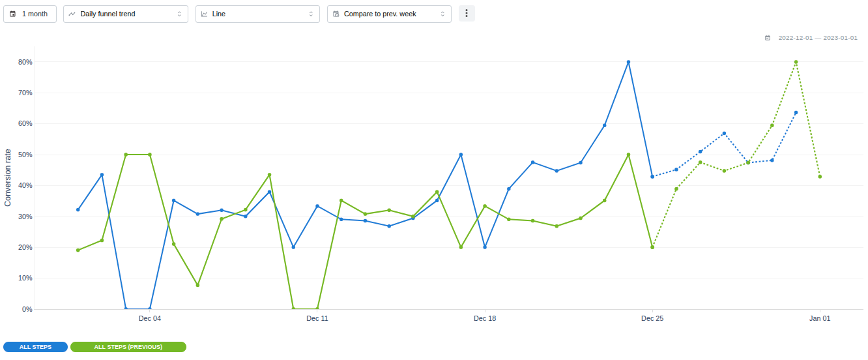
Task: Click the line chart icon beside Line
Action: (x=205, y=14)
